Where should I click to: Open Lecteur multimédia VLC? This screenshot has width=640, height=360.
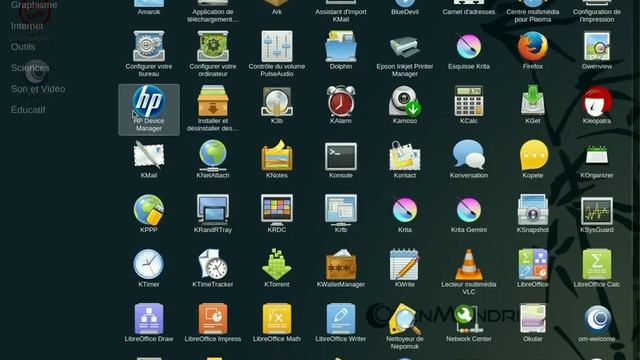click(x=469, y=272)
